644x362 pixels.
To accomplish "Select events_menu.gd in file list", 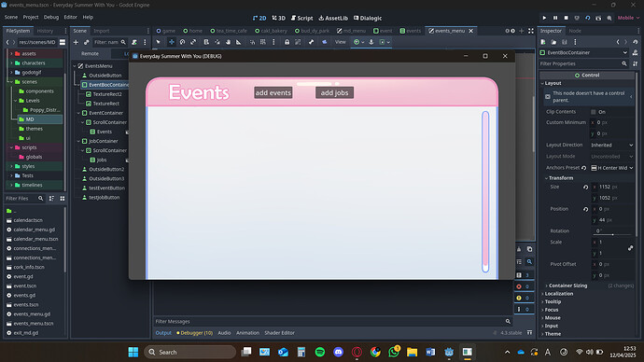I will [32, 314].
